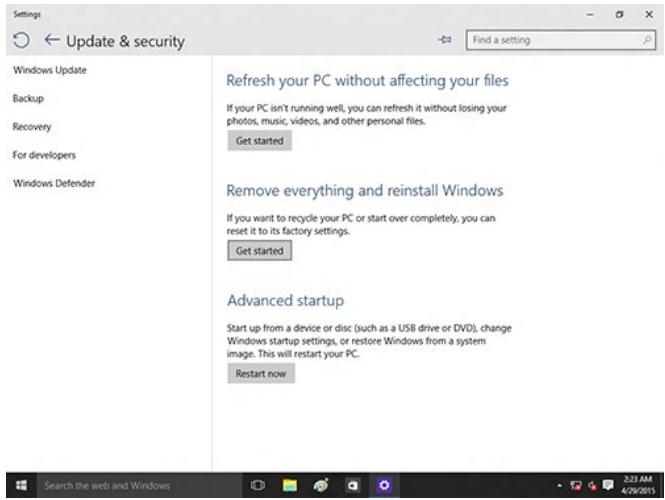Click the magnifier icon in Find a setting
The image size is (665, 500).
point(646,40)
